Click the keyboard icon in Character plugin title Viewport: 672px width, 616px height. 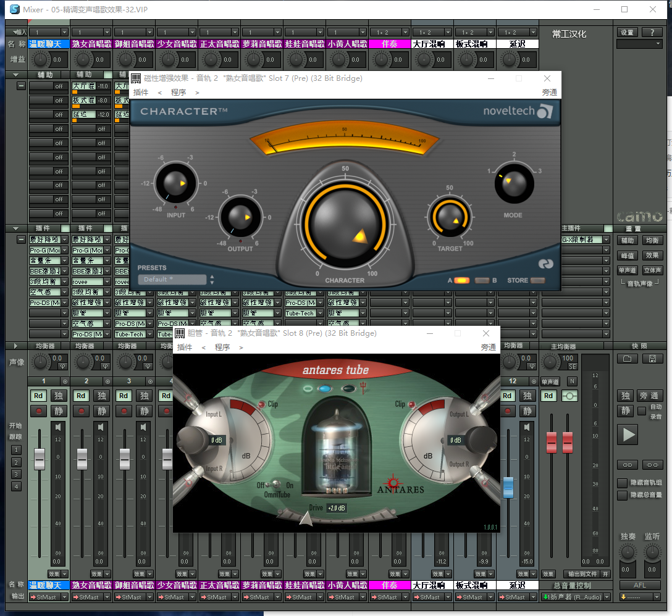click(136, 78)
